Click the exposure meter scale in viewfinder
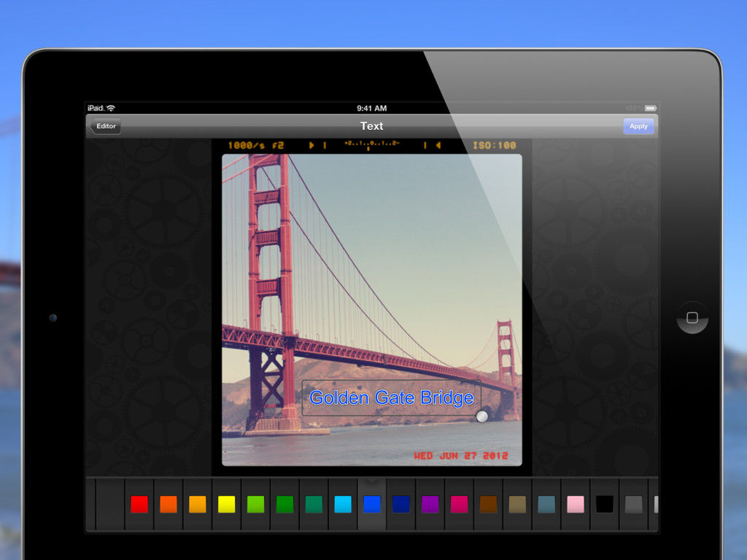Viewport: 747px width, 560px height. [371, 145]
